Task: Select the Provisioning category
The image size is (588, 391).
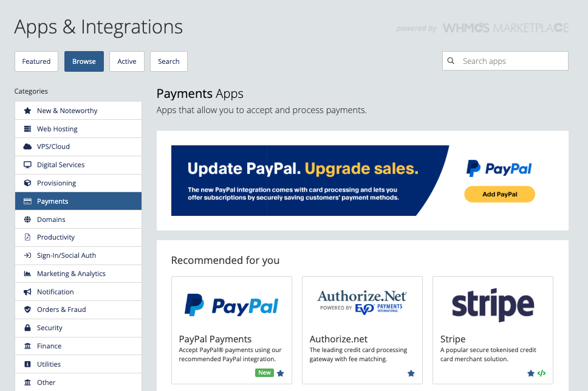Action: (x=78, y=183)
